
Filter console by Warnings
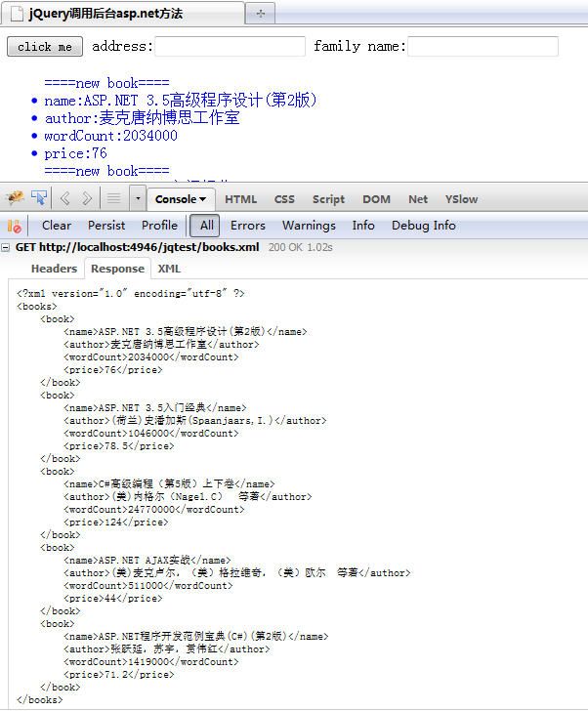coord(309,226)
